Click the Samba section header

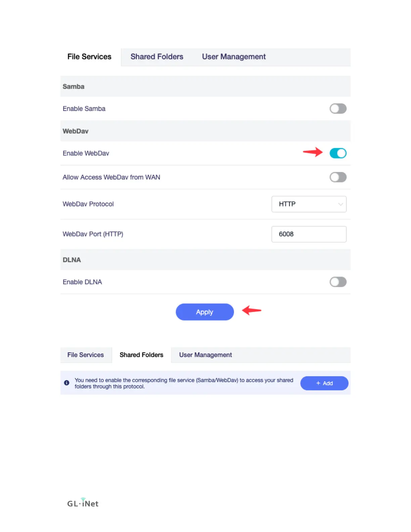pyautogui.click(x=205, y=86)
